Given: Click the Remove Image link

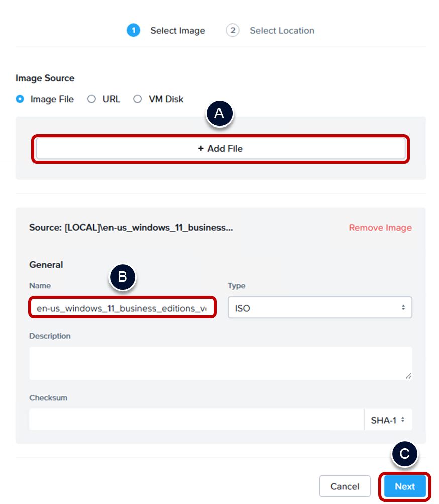Looking at the screenshot, I should 380,228.
